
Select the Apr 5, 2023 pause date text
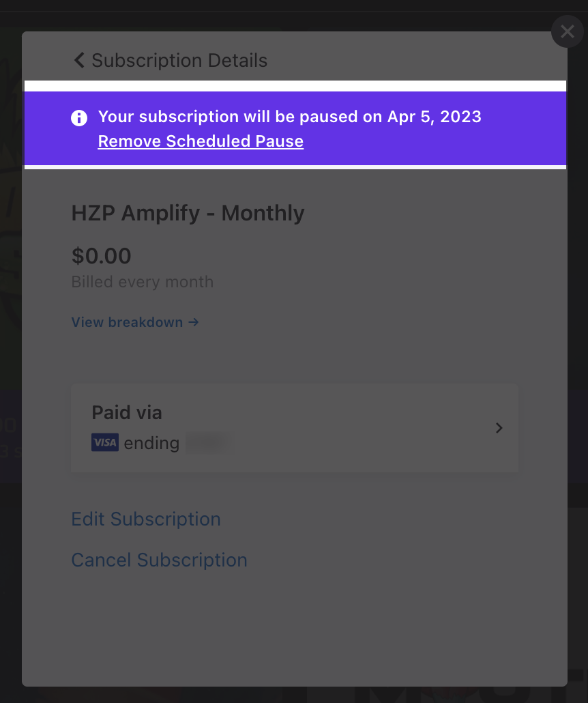(x=435, y=117)
